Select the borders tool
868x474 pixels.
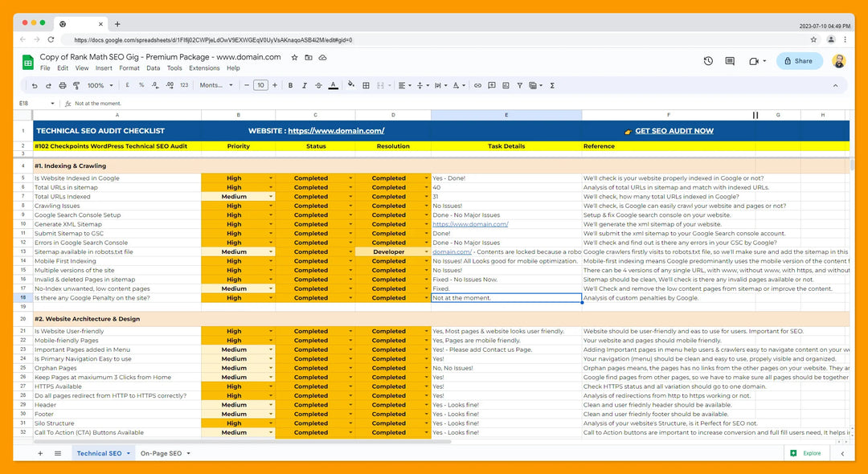click(366, 85)
